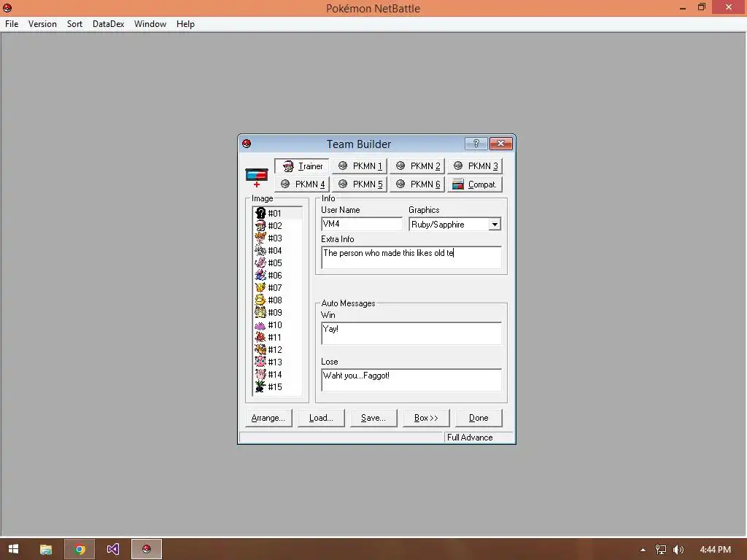Screen dimensions: 747x560
Task: Open File Explorer from taskbar
Action: pyautogui.click(x=46, y=549)
